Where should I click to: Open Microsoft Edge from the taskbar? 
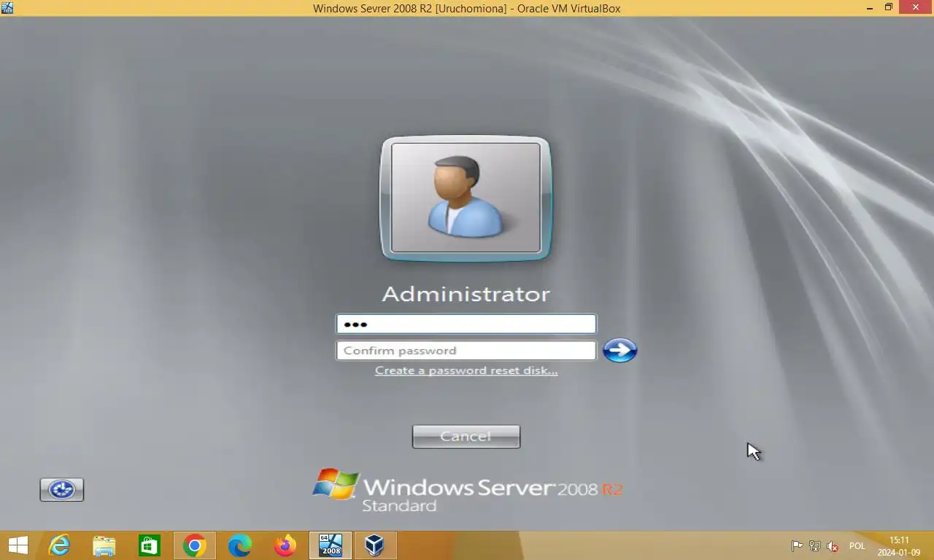240,545
